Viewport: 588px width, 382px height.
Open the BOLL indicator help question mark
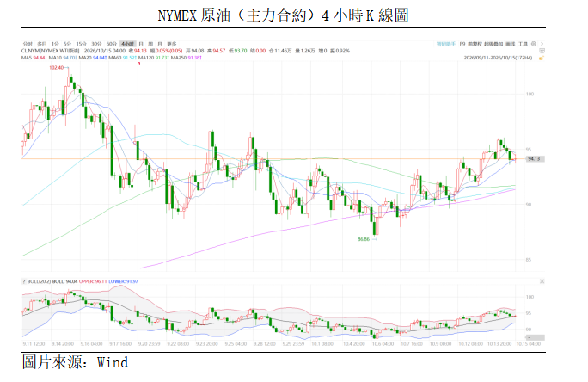click(23, 281)
